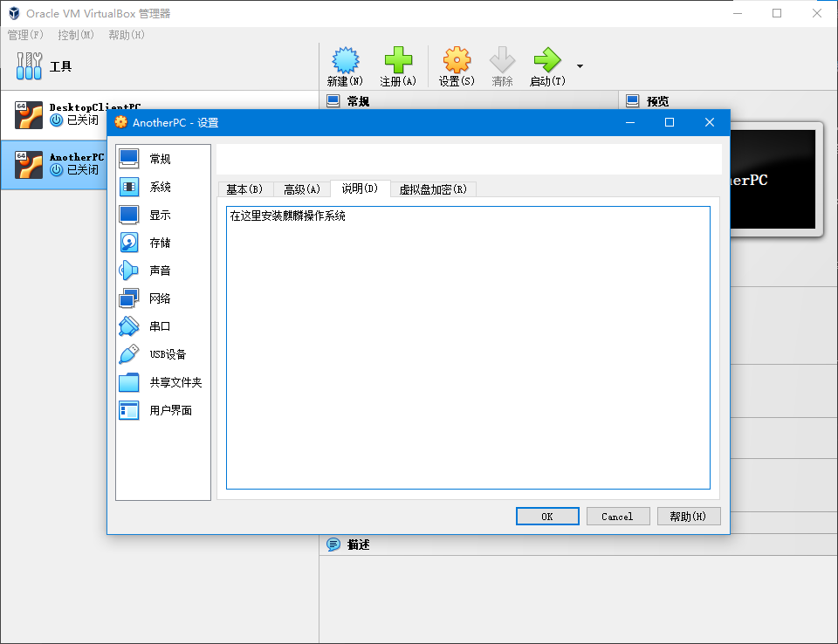Click the 常规 section header icon in manager
This screenshot has height=644, width=838.
click(x=333, y=101)
